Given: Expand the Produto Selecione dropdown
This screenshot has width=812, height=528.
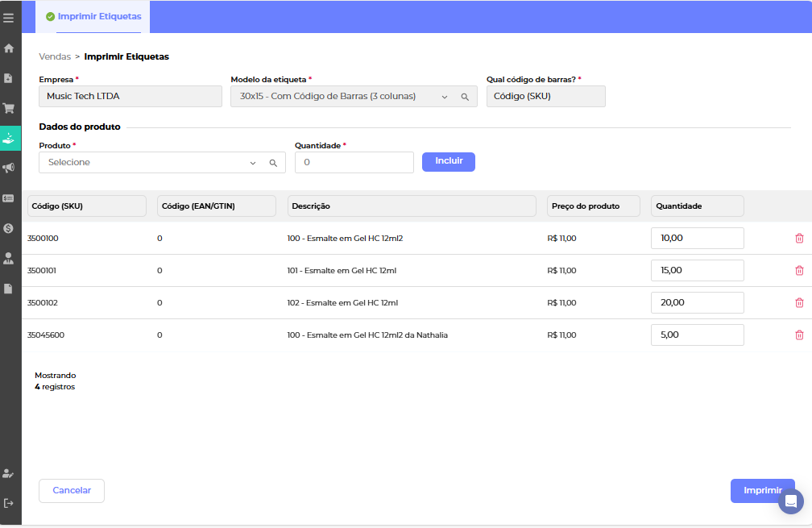Looking at the screenshot, I should 253,163.
